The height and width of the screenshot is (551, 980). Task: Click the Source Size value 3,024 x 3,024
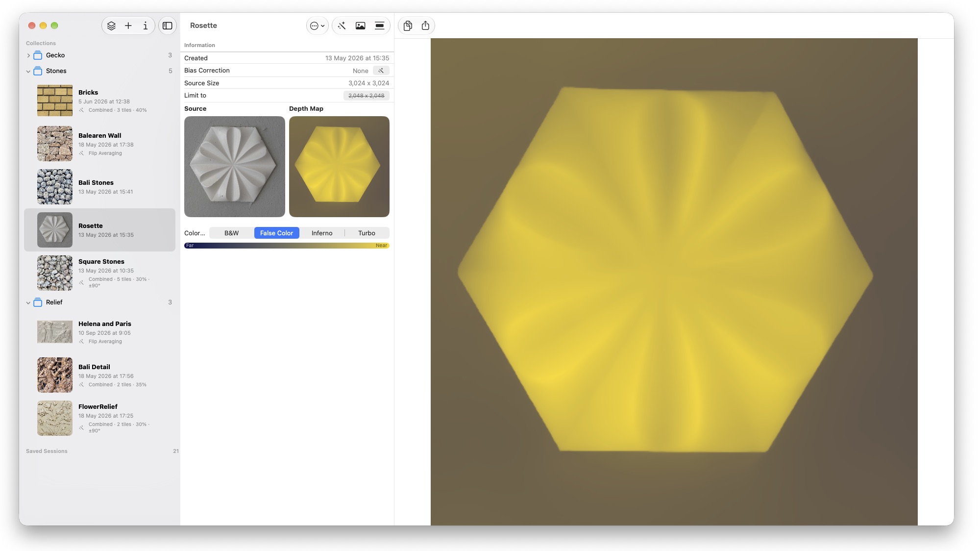[x=368, y=83]
